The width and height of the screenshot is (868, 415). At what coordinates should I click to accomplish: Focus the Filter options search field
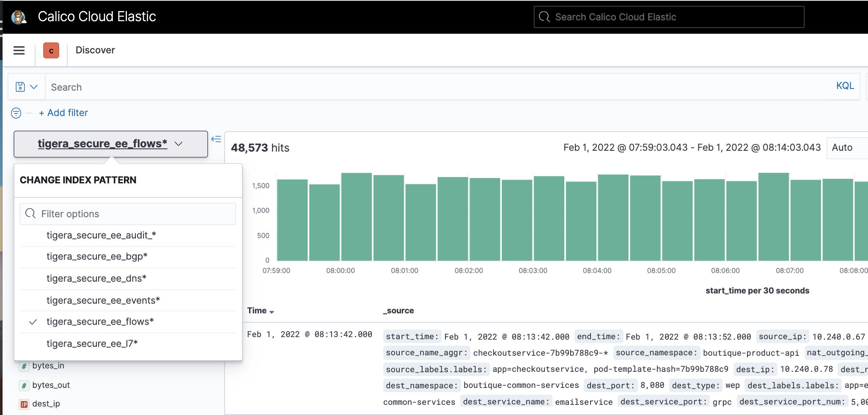128,214
